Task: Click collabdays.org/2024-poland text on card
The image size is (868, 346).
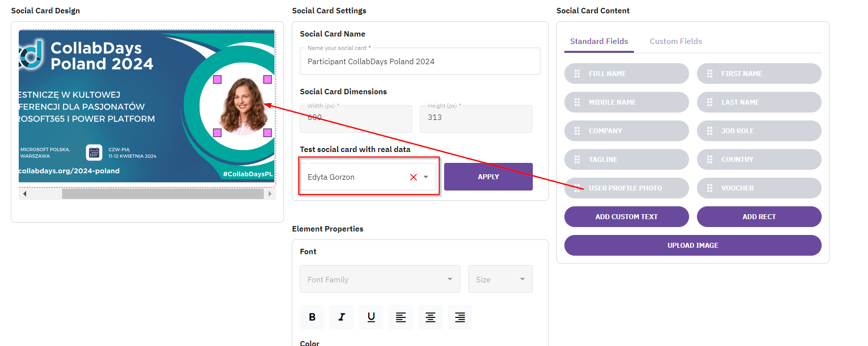Action: pos(69,171)
